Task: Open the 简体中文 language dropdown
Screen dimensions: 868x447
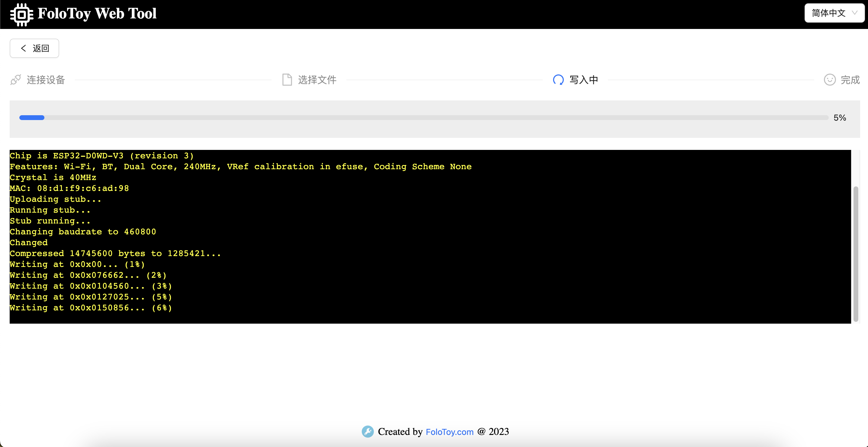Action: (x=829, y=13)
